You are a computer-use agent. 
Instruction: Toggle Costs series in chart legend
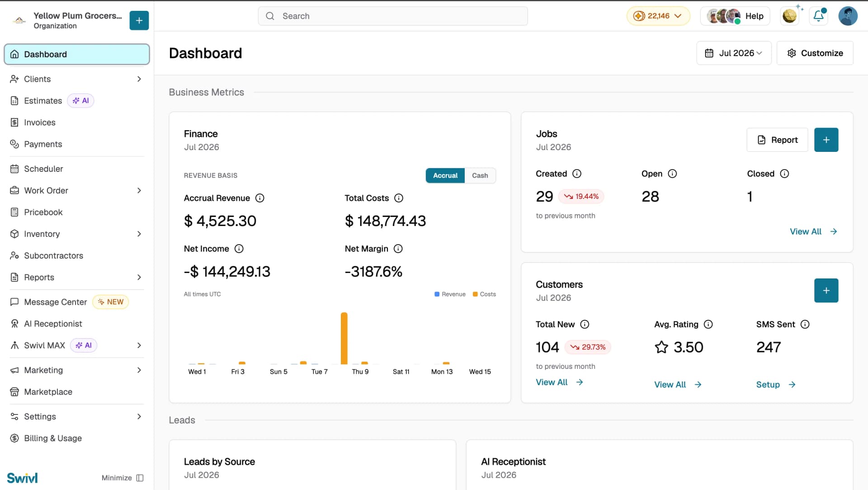pyautogui.click(x=484, y=294)
